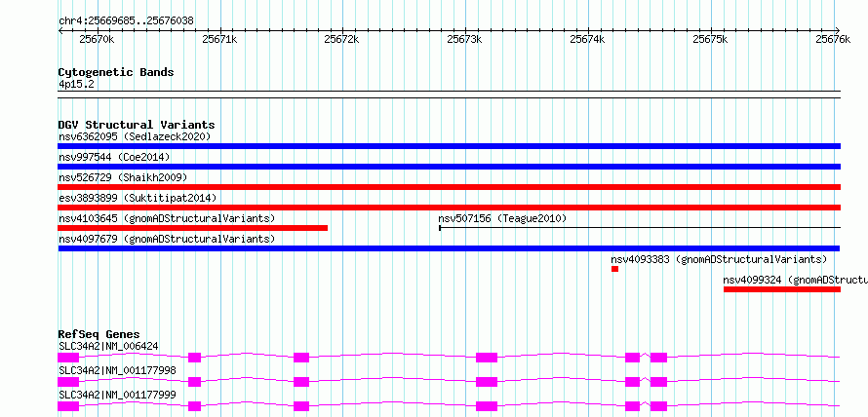Open the DGV Structural Variants track title
The width and height of the screenshot is (868, 417).
coord(137,125)
